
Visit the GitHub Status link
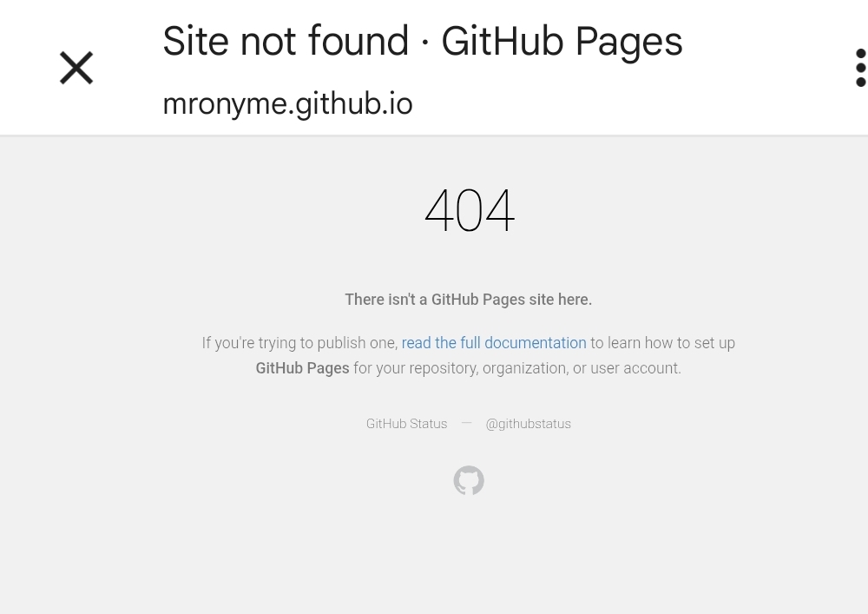click(x=406, y=424)
